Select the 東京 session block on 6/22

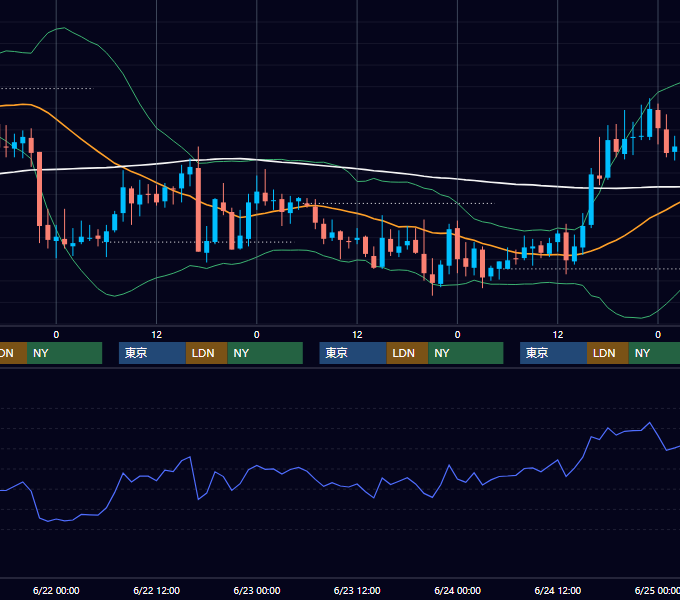152,353
